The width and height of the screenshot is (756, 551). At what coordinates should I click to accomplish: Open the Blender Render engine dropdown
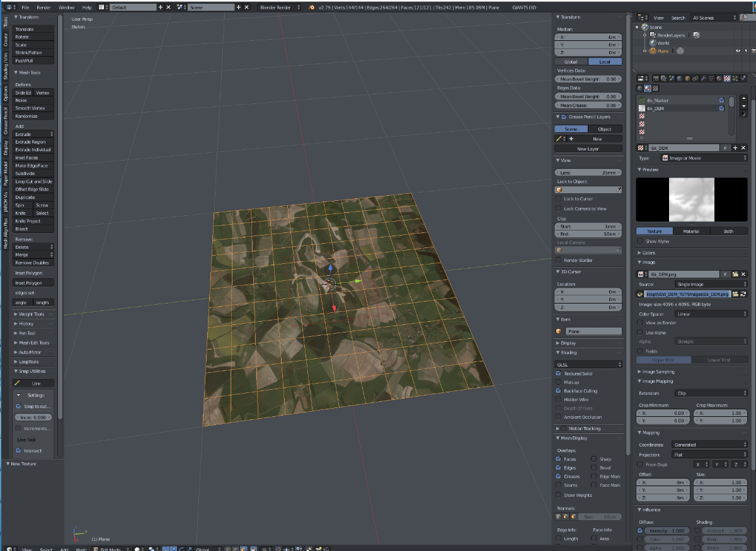(x=280, y=7)
